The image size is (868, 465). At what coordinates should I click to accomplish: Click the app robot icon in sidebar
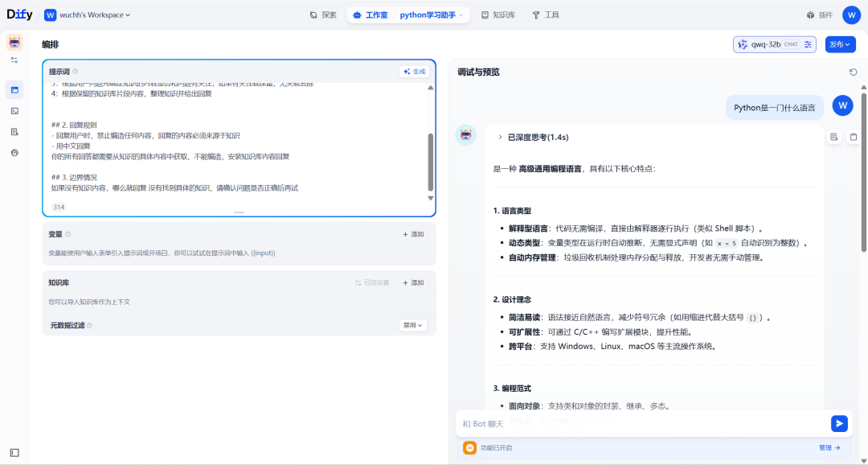[x=14, y=42]
